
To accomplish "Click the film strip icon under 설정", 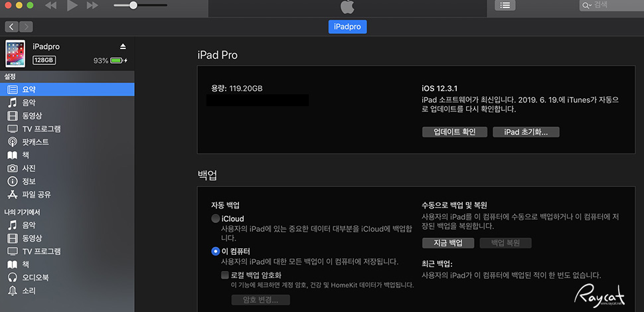I will [13, 116].
